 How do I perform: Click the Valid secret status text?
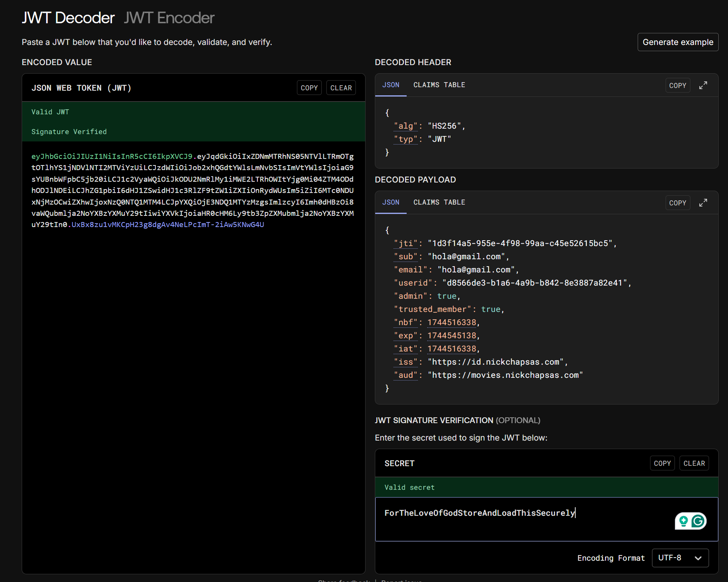tap(409, 487)
